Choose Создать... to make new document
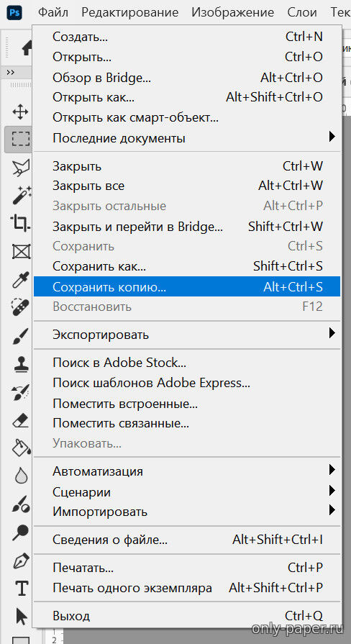The height and width of the screenshot is (644, 351). (187, 37)
